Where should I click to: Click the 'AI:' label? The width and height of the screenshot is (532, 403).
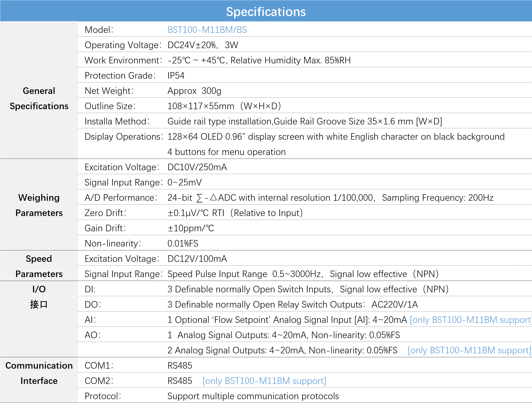pos(90,320)
